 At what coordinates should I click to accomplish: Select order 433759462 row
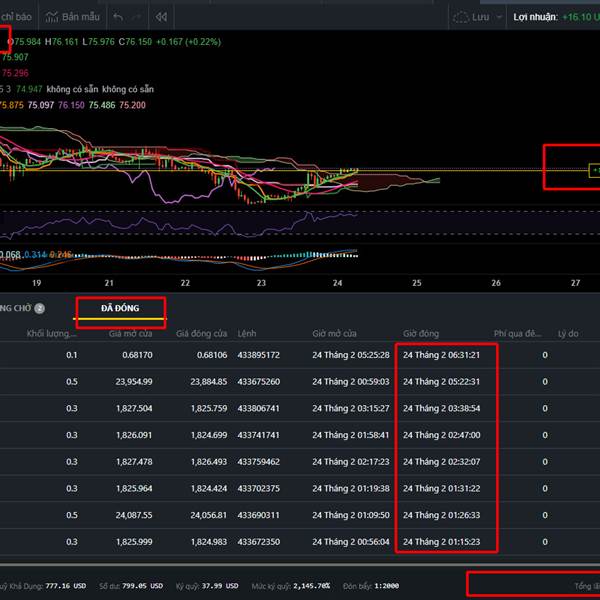click(x=300, y=462)
